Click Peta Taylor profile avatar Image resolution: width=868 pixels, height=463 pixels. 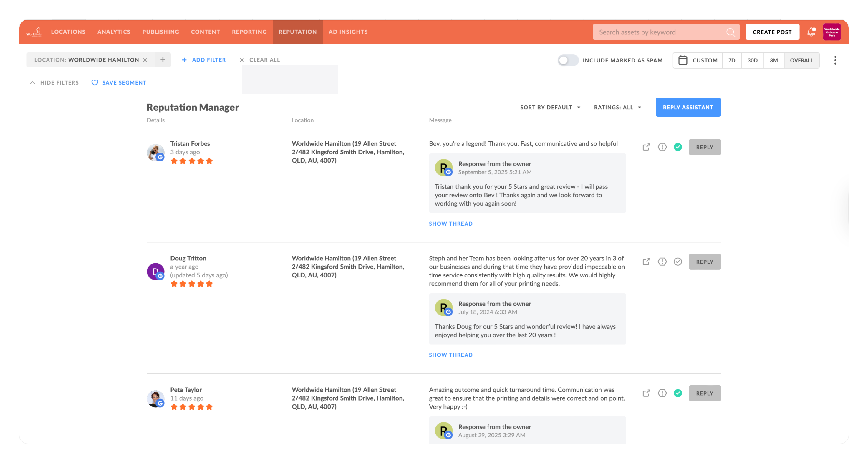155,399
